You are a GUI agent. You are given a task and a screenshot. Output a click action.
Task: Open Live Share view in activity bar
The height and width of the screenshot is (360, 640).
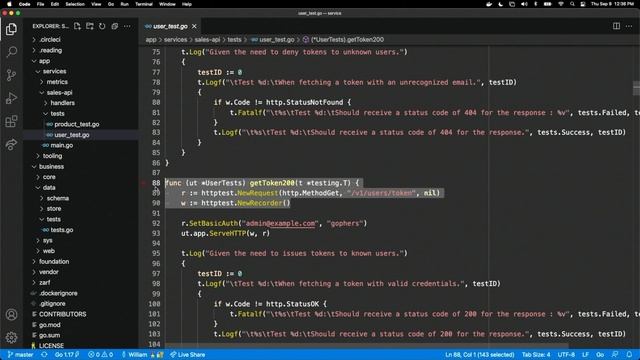(11, 144)
